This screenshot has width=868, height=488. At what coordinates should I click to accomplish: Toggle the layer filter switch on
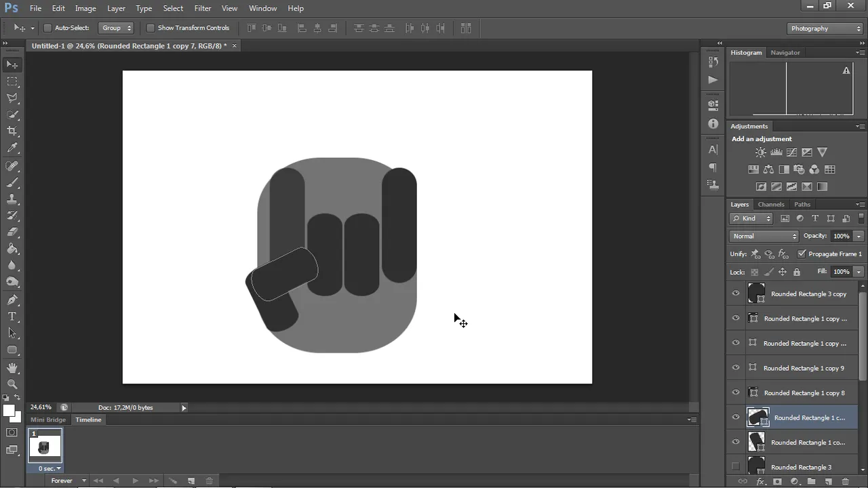(x=861, y=218)
